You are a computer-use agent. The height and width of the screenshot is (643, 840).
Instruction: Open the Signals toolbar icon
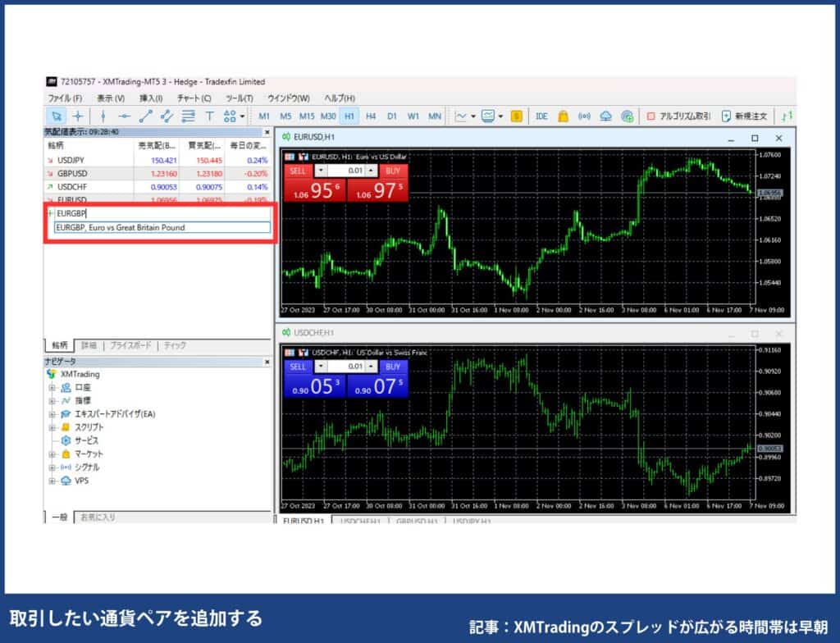click(x=584, y=116)
